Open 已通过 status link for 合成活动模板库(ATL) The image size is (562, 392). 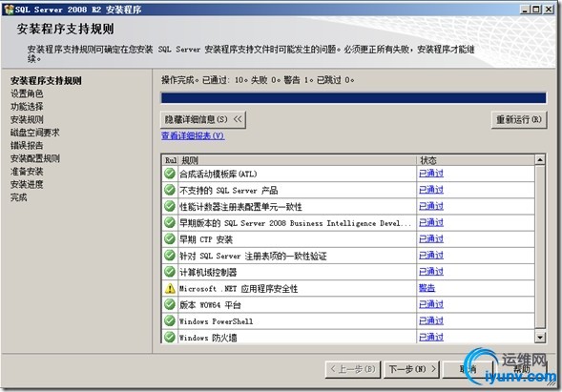point(431,174)
